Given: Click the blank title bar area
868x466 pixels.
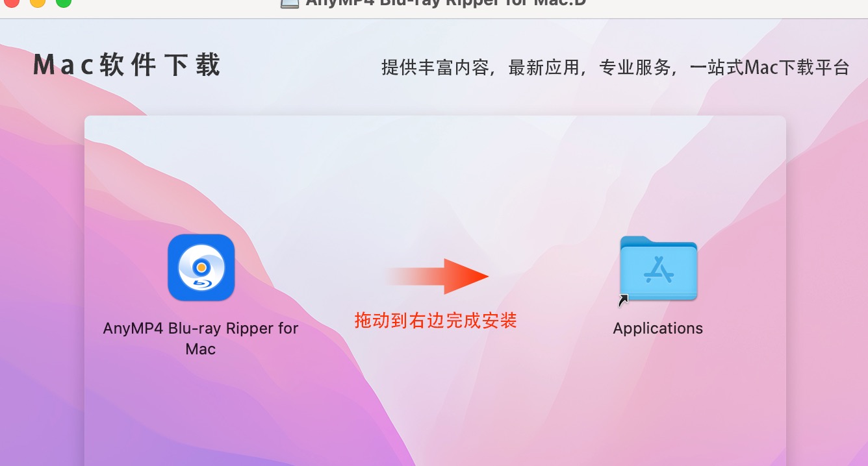Looking at the screenshot, I should point(715,5).
